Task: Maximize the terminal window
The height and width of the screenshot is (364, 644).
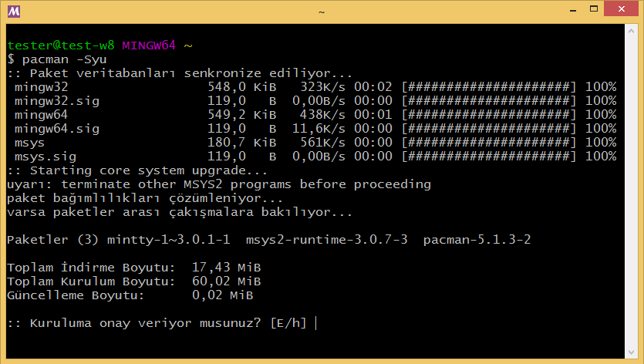Action: pos(593,9)
